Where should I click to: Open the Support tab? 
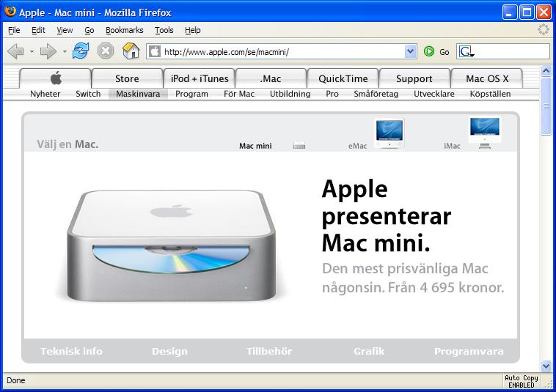(414, 78)
